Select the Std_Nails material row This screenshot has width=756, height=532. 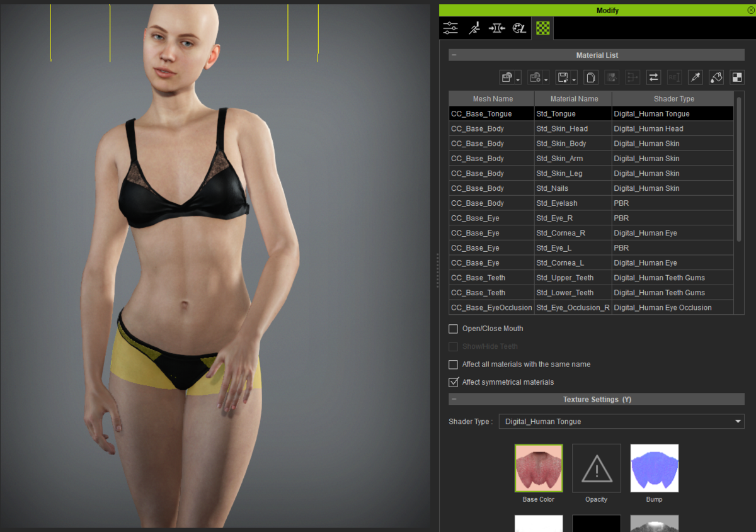591,188
